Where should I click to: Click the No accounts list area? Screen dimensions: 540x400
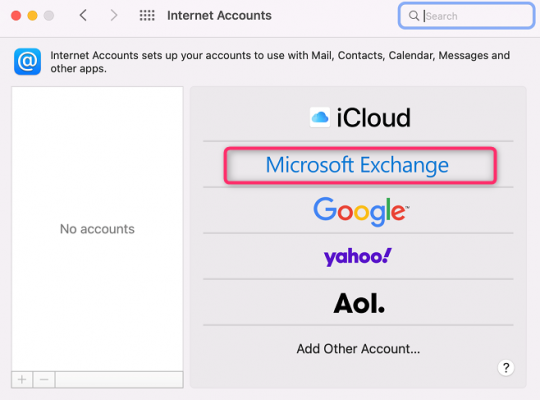[x=97, y=229]
